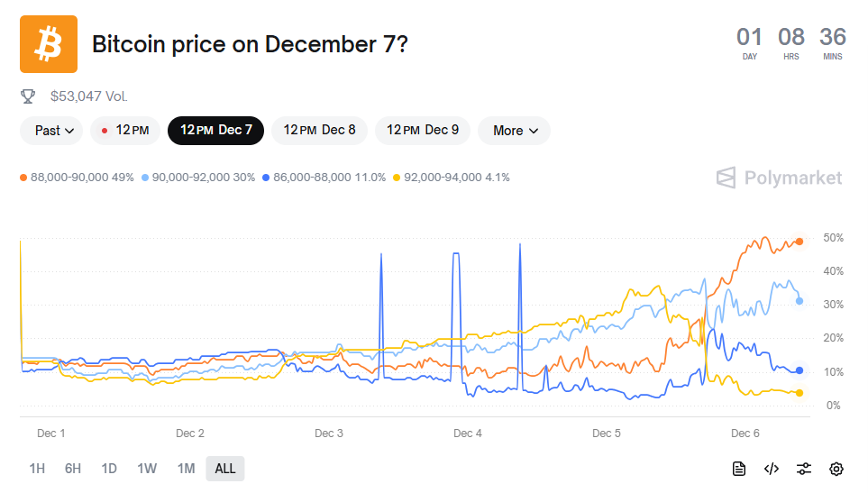Click the Dec 4 axis label
Viewport: 868px width, 493px height.
coord(468,434)
